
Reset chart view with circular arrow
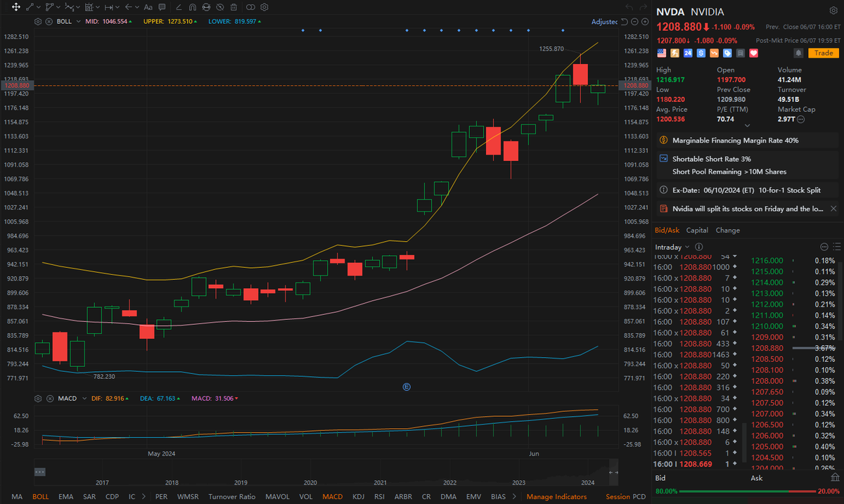click(625, 22)
